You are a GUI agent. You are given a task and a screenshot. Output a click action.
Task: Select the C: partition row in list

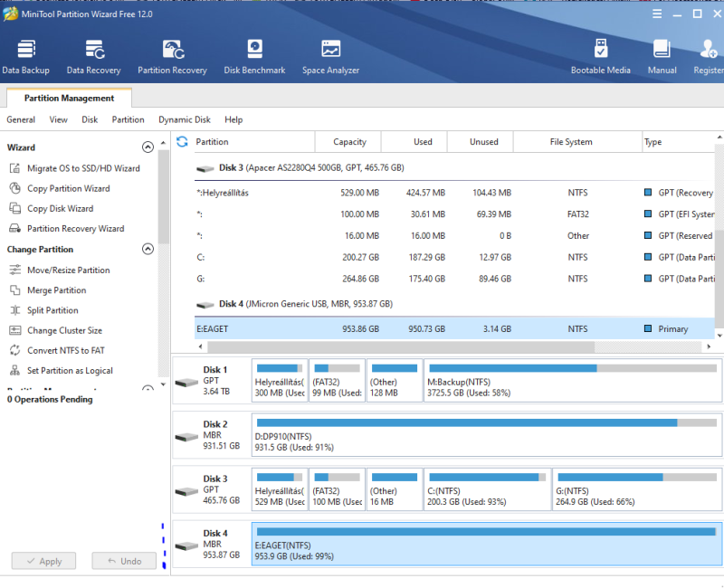coord(454,257)
